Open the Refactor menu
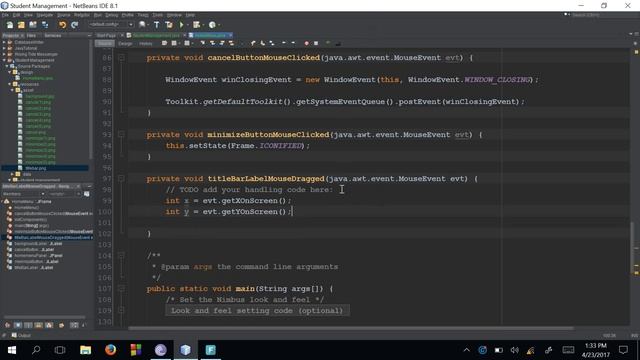640x360 pixels. point(82,15)
